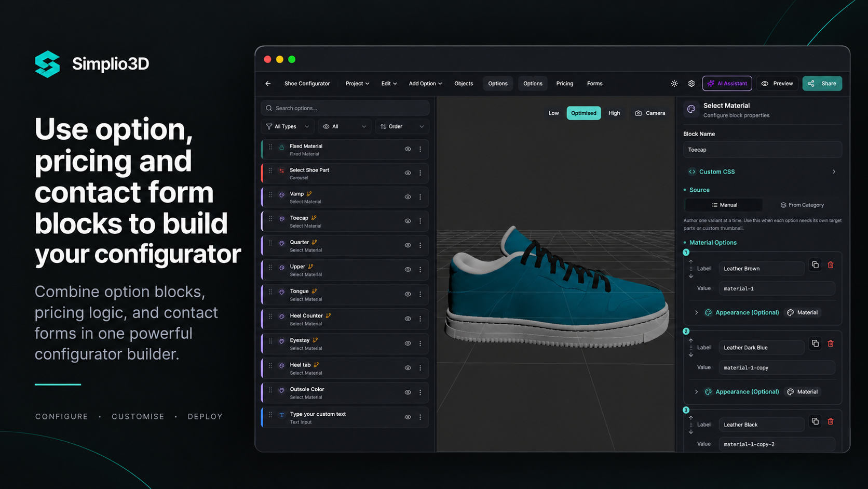This screenshot has height=489, width=868.
Task: Expand the Custom CSS section
Action: 763,172
